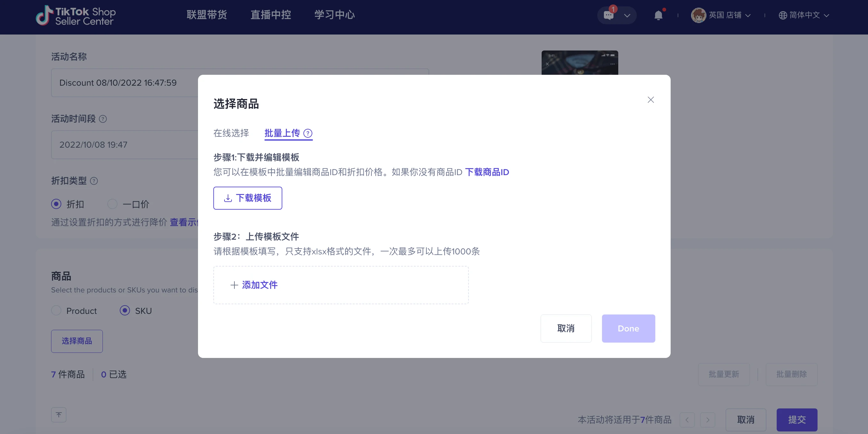Click the plus icon in 添加文件 upload area
Screen dimensions: 868x434
click(234, 285)
